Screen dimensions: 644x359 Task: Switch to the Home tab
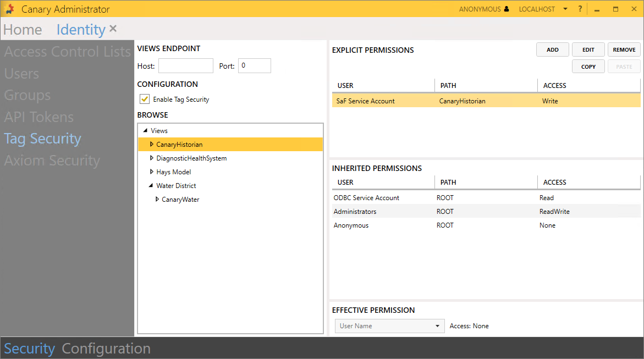pos(23,30)
